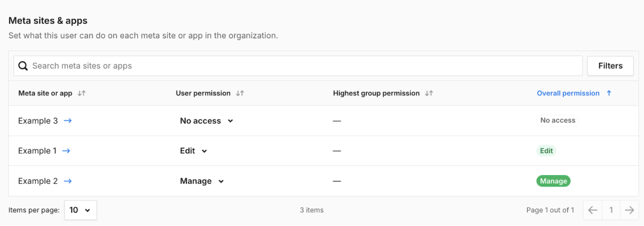Click the Example 1 group permission dash
This screenshot has height=226, width=644.
(x=337, y=151)
